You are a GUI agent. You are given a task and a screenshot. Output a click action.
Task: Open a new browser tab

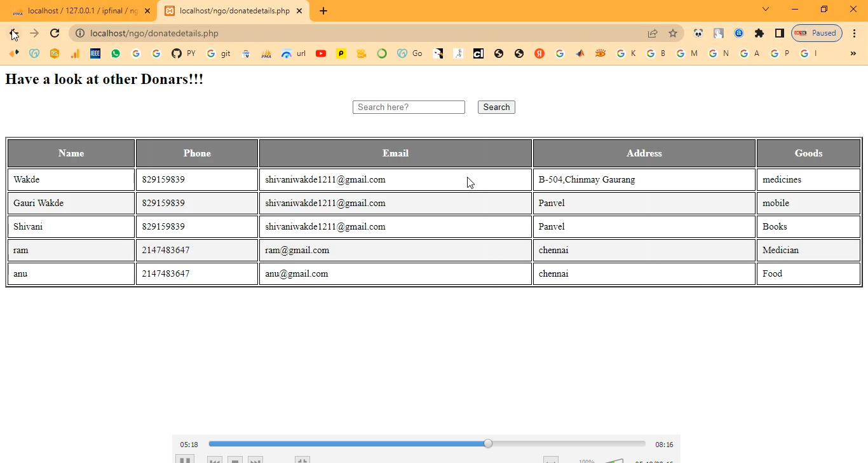[x=323, y=11]
